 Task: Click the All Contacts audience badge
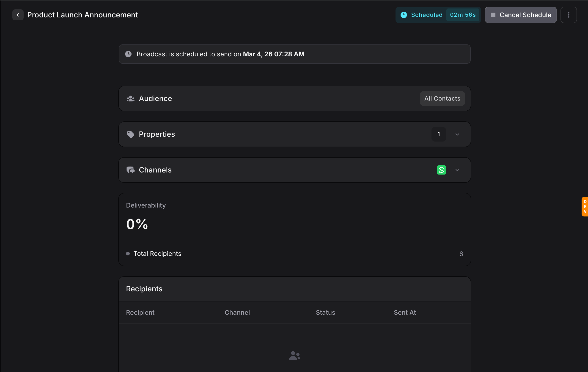[442, 99]
